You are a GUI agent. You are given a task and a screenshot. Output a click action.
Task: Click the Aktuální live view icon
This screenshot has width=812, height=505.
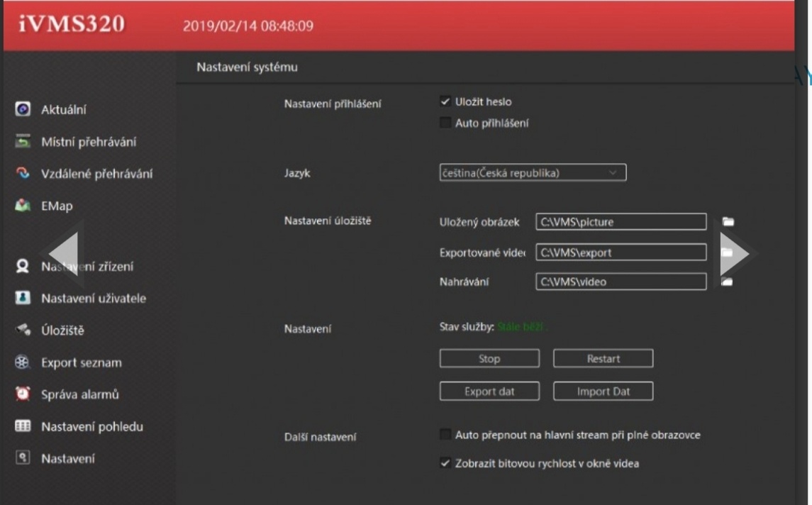pyautogui.click(x=23, y=109)
